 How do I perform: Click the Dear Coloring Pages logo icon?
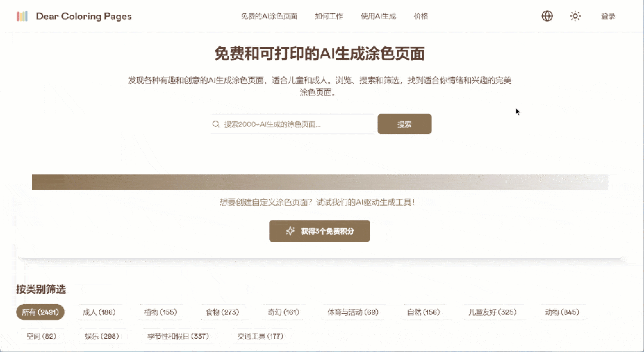tap(23, 16)
